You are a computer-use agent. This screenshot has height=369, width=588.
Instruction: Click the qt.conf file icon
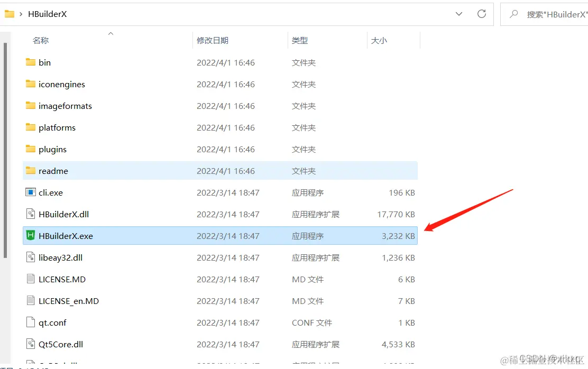pos(30,322)
